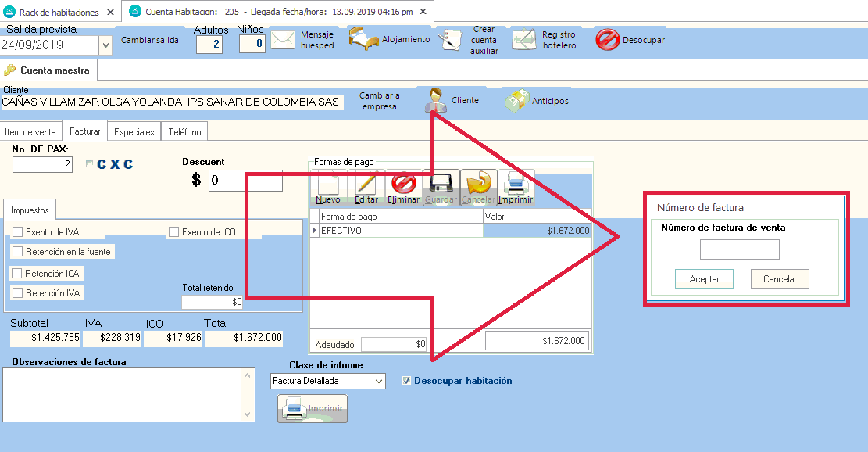Click the Número de factura de venta field
The height and width of the screenshot is (452, 868).
[x=739, y=249]
